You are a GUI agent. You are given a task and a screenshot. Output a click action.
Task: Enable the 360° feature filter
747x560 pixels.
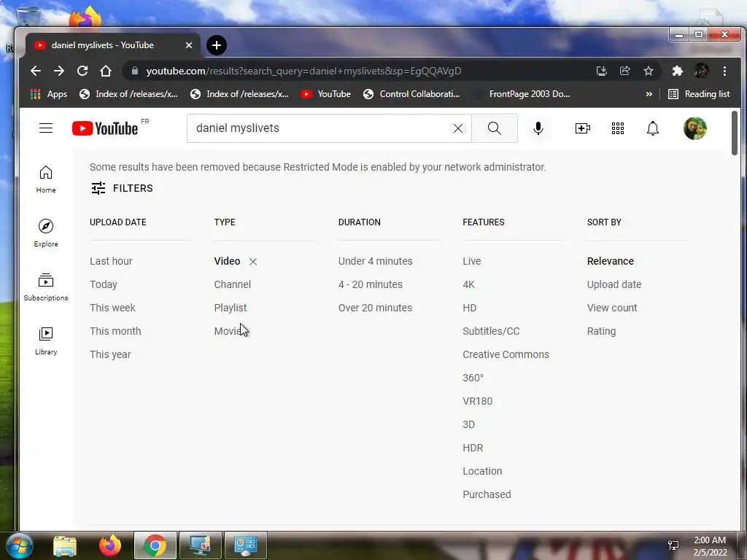tap(473, 378)
